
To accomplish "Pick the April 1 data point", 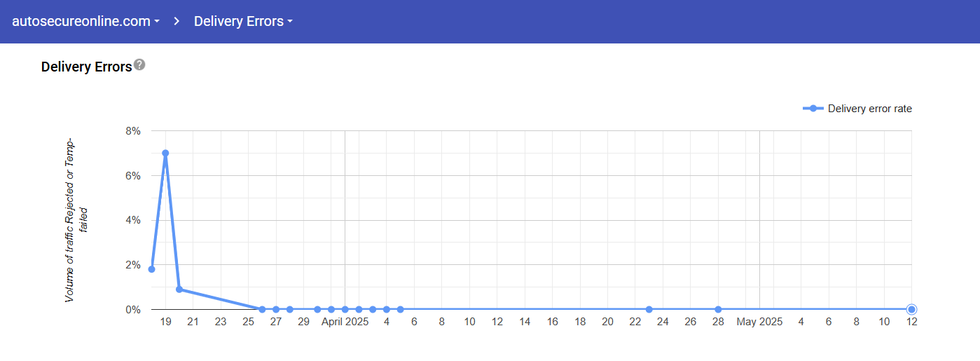I will pyautogui.click(x=345, y=309).
